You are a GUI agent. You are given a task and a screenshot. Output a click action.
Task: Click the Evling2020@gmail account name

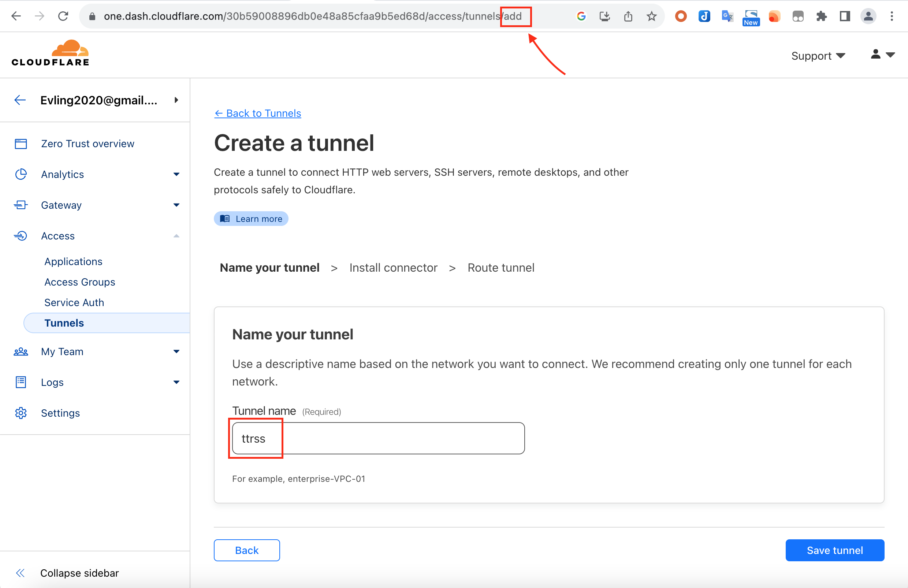pyautogui.click(x=99, y=100)
